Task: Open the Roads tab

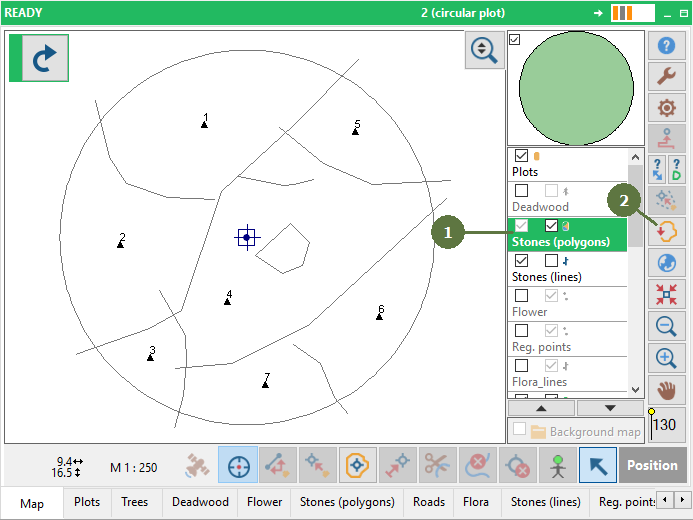Action: tap(429, 502)
